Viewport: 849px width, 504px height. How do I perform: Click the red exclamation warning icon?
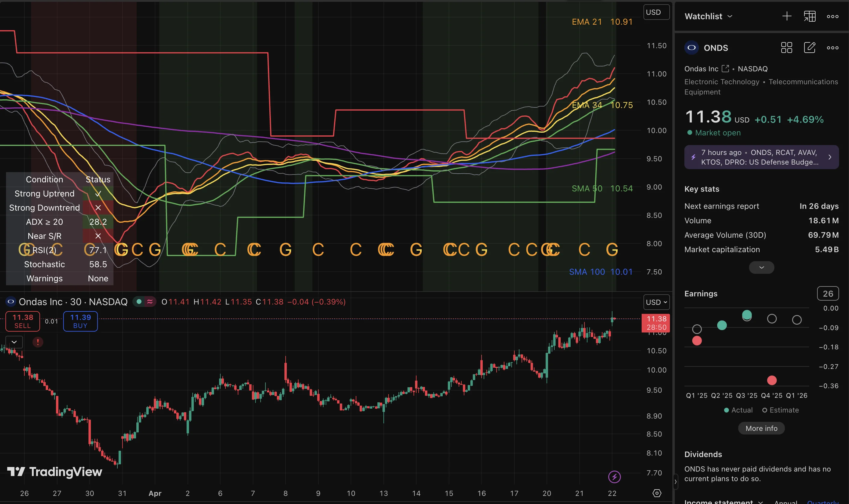tap(38, 342)
